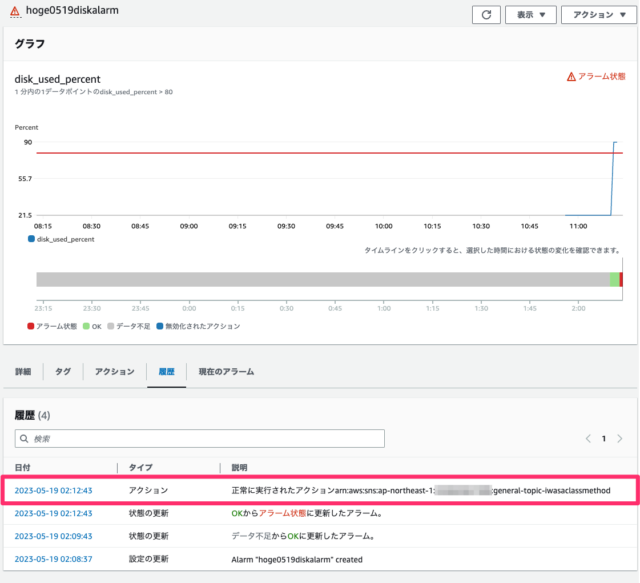Open the 2023-05-19 02:09:43 history entry
Image resolution: width=640 pixels, height=583 pixels.
point(53,536)
